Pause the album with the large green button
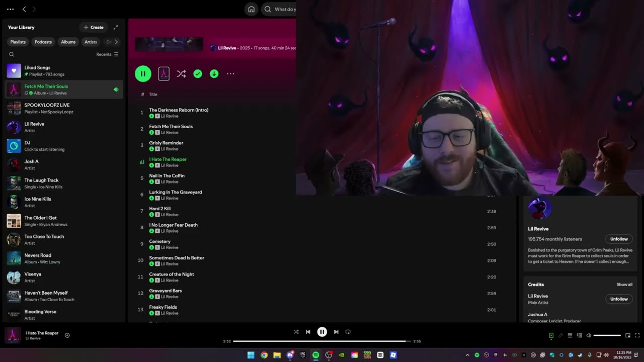The height and width of the screenshot is (362, 644). click(x=143, y=74)
